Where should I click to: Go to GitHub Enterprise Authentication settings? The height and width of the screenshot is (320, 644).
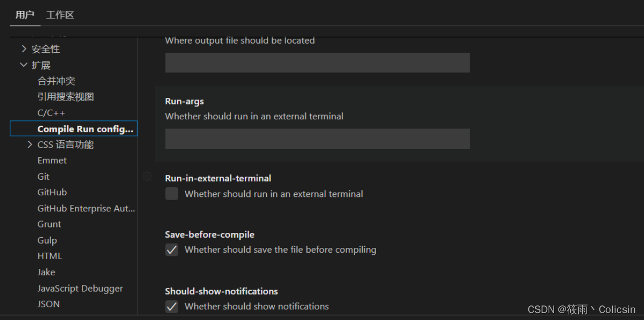pos(86,208)
